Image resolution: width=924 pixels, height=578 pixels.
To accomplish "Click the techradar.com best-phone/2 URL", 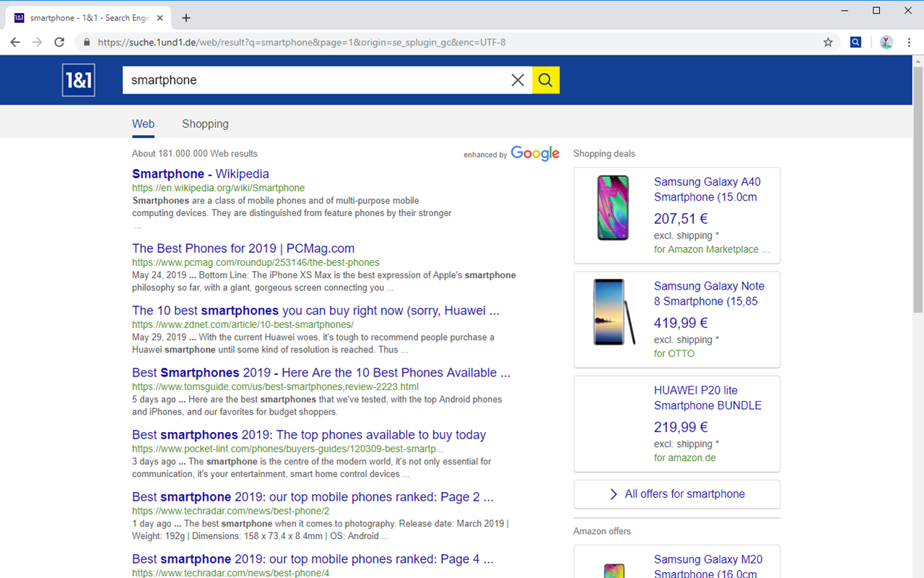I will pyautogui.click(x=230, y=511).
